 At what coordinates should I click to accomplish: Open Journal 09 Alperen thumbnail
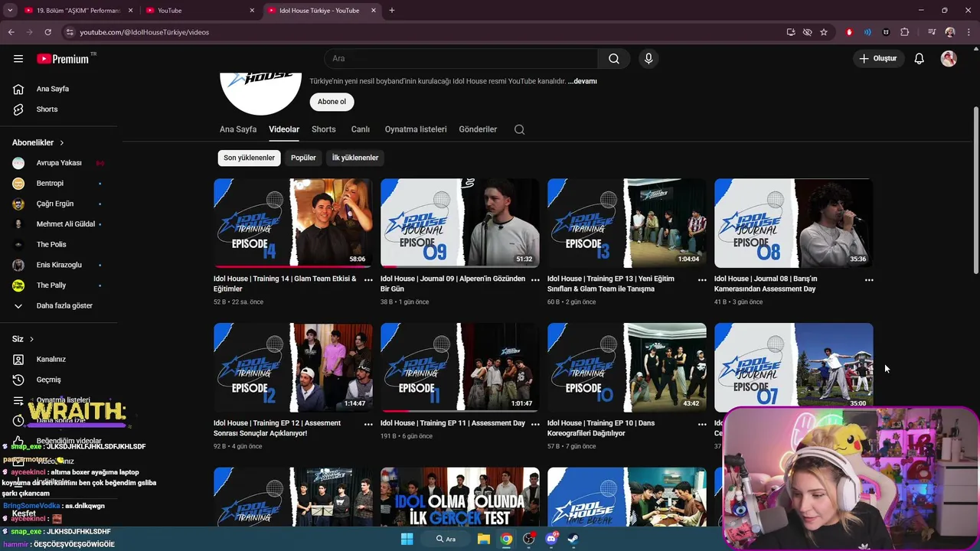click(460, 223)
